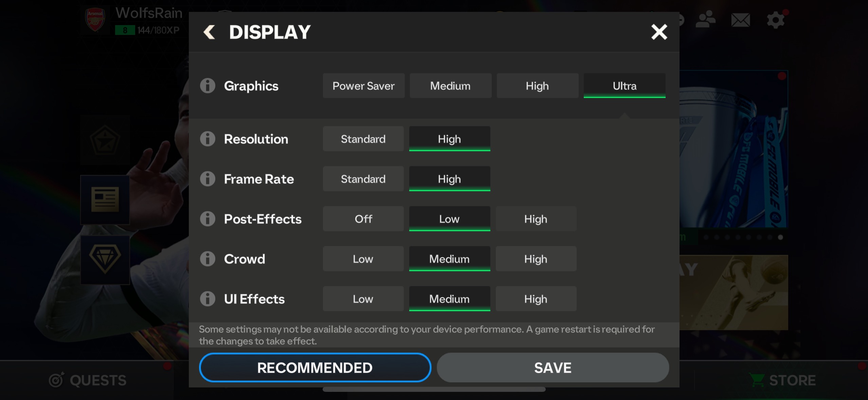The height and width of the screenshot is (400, 868).
Task: Select High graphics quality
Action: 537,86
